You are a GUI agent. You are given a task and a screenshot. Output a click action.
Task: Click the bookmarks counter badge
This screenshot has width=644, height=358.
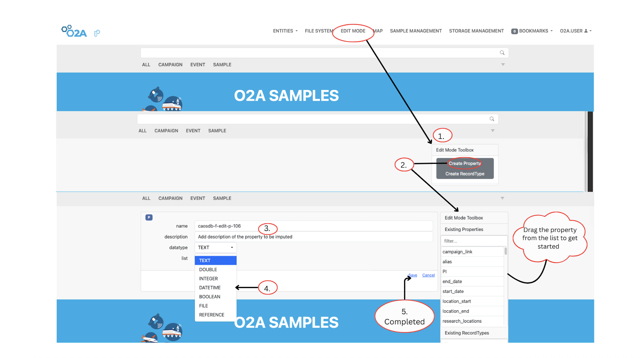(514, 31)
